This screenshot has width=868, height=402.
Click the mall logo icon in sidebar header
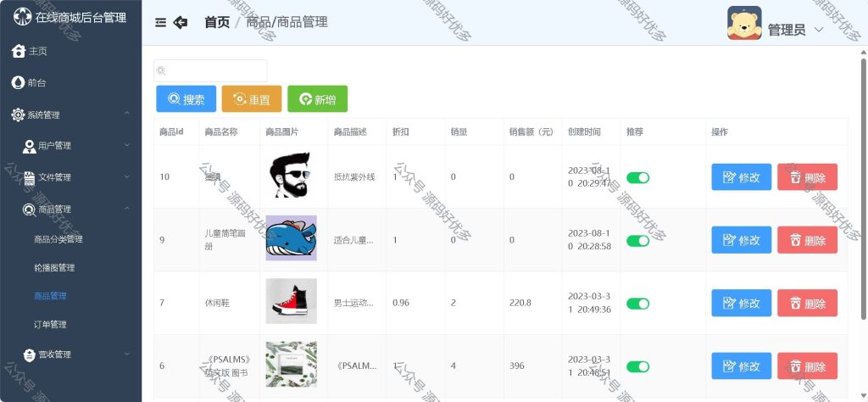pos(22,17)
